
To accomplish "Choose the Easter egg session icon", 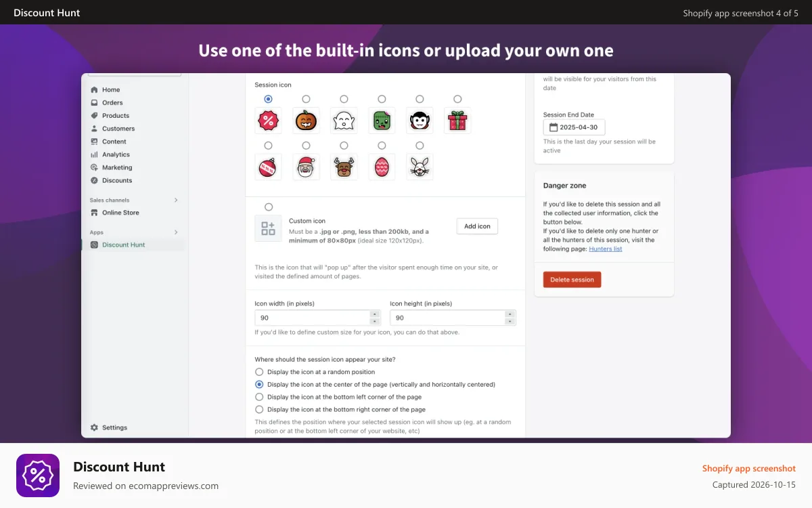I will coord(382,167).
